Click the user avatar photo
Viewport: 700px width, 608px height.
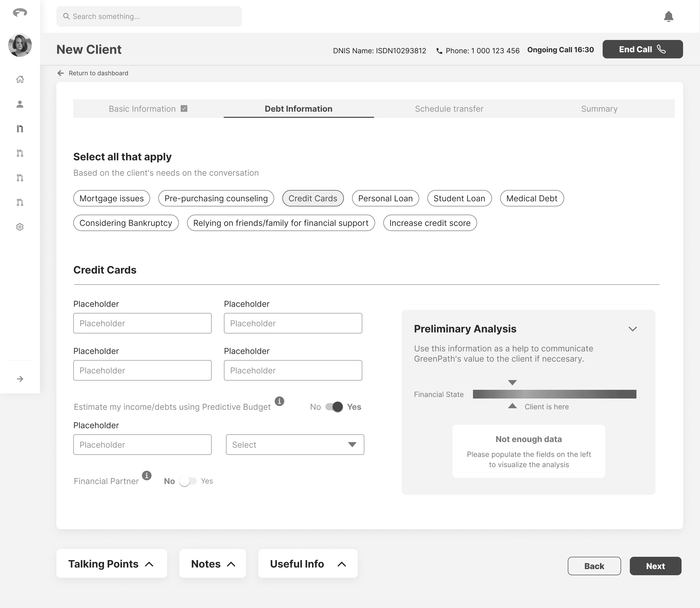(x=20, y=45)
